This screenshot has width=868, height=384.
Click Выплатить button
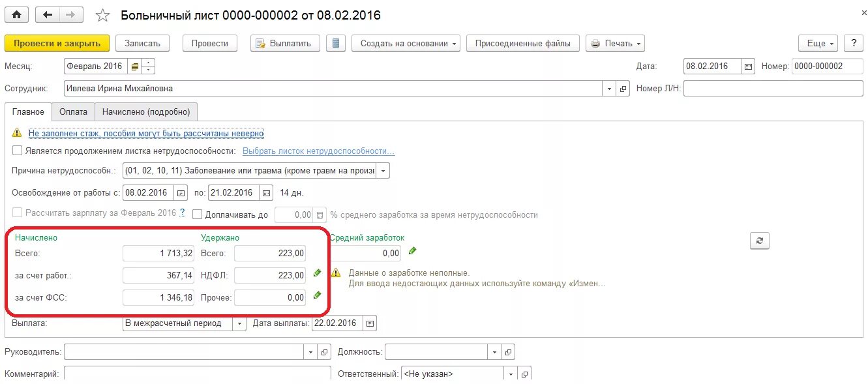285,43
